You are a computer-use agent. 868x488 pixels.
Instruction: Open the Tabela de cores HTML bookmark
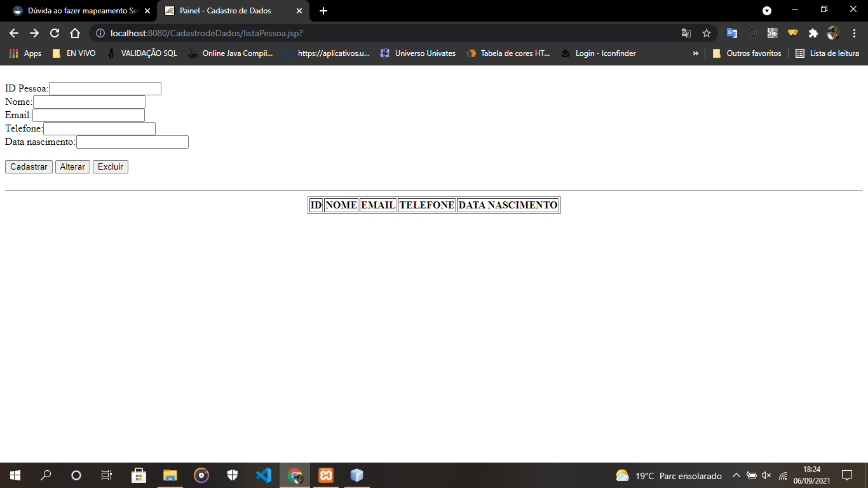[508, 53]
